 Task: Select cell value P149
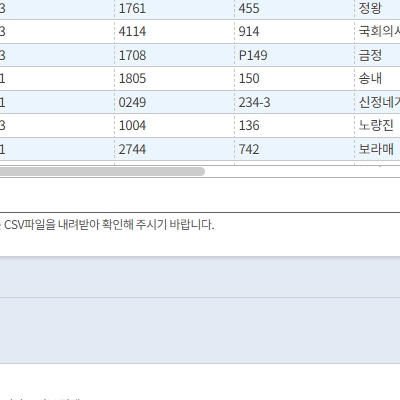click(x=253, y=55)
